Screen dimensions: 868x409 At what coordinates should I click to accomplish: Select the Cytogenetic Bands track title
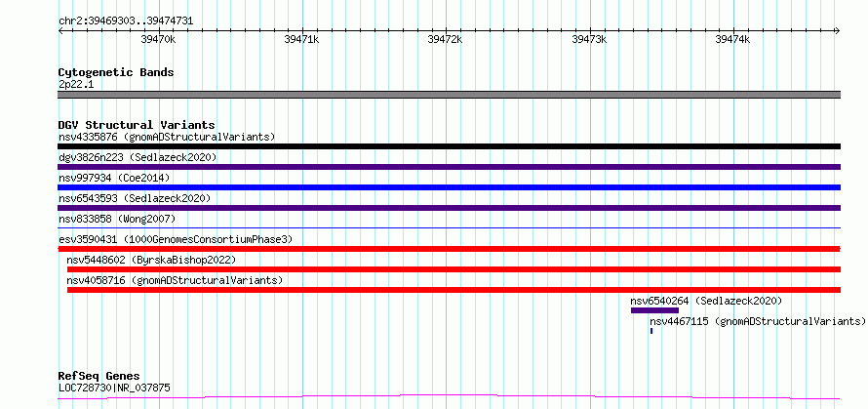click(116, 72)
